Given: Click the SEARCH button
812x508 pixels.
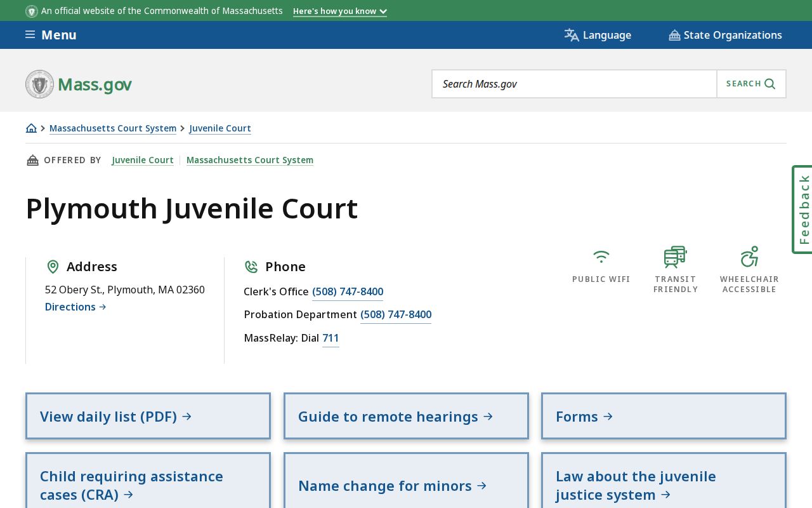Looking at the screenshot, I should point(751,84).
